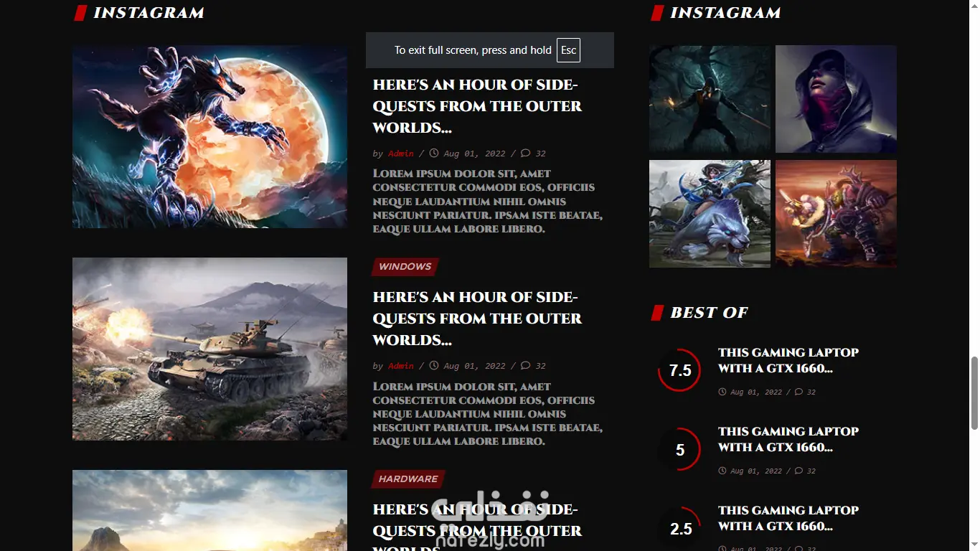Screen dimensions: 980x551
Task: Open the laptop article rated 7.5
Action: pos(788,361)
